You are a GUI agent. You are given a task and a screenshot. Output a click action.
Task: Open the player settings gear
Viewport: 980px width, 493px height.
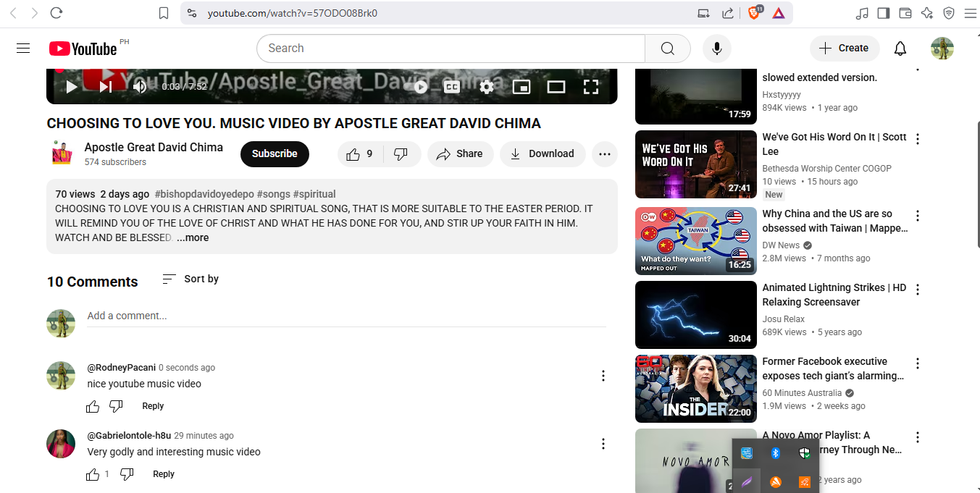pos(487,87)
